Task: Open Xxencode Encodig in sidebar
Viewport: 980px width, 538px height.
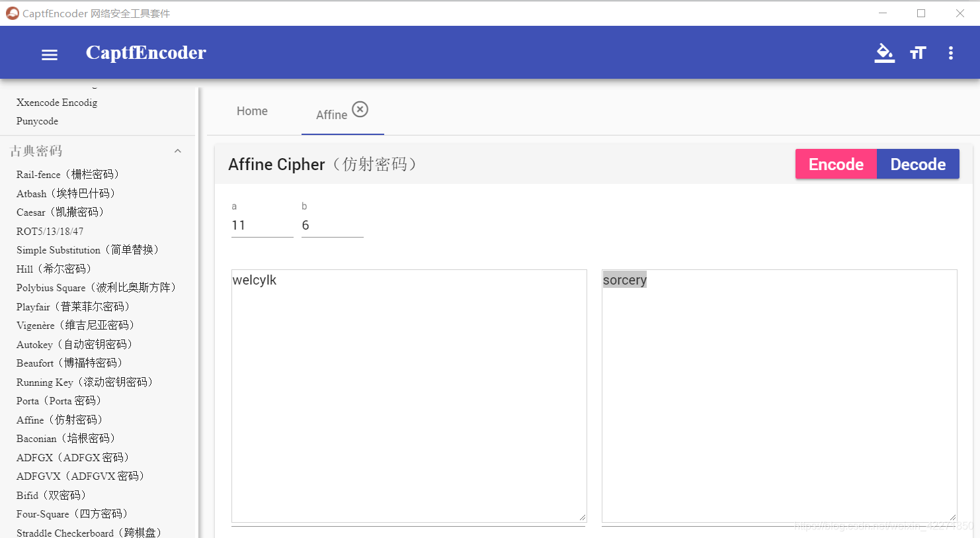Action: [x=57, y=103]
